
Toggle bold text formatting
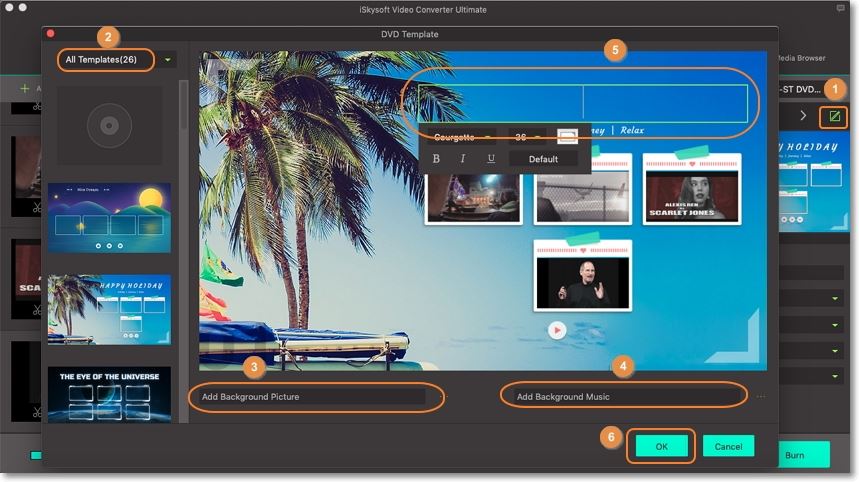(x=436, y=159)
